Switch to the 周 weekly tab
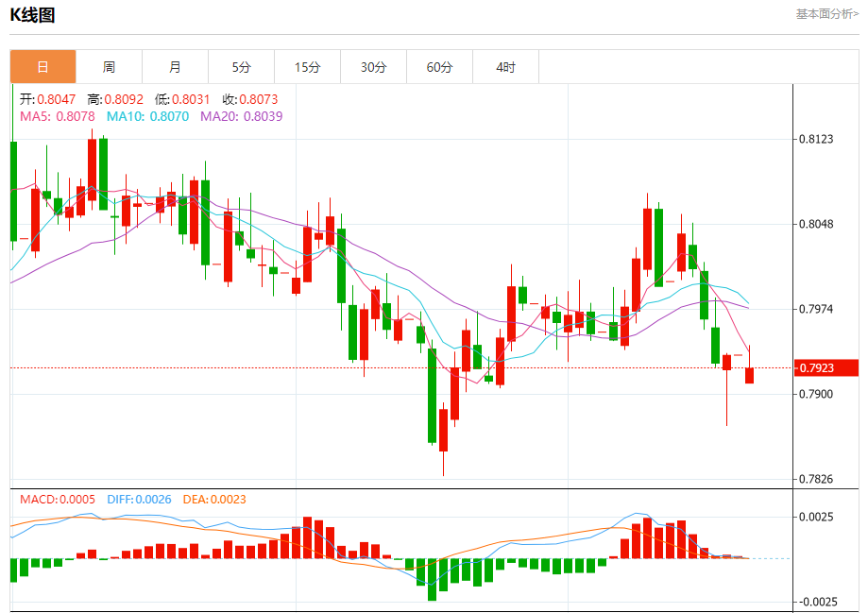Screen dimensions: 868x613 tap(109, 67)
